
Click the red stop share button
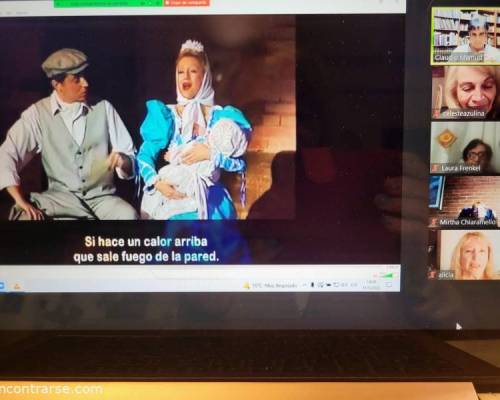pos(187,3)
